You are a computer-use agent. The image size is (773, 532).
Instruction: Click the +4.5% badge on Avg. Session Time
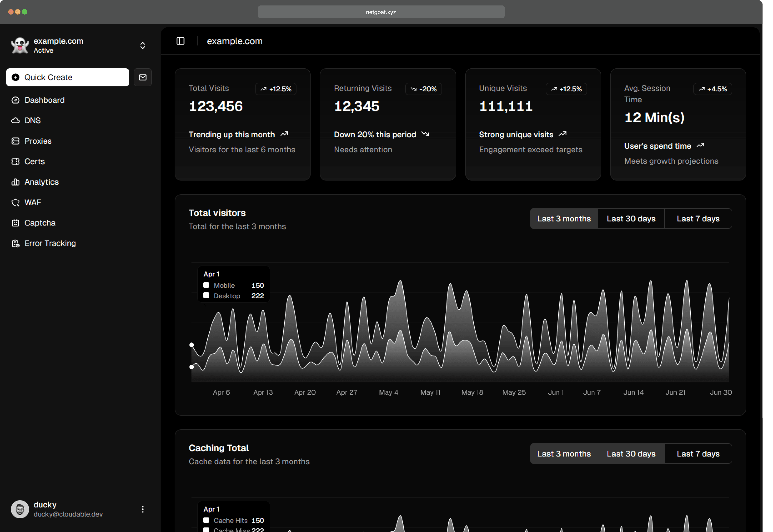pos(712,89)
